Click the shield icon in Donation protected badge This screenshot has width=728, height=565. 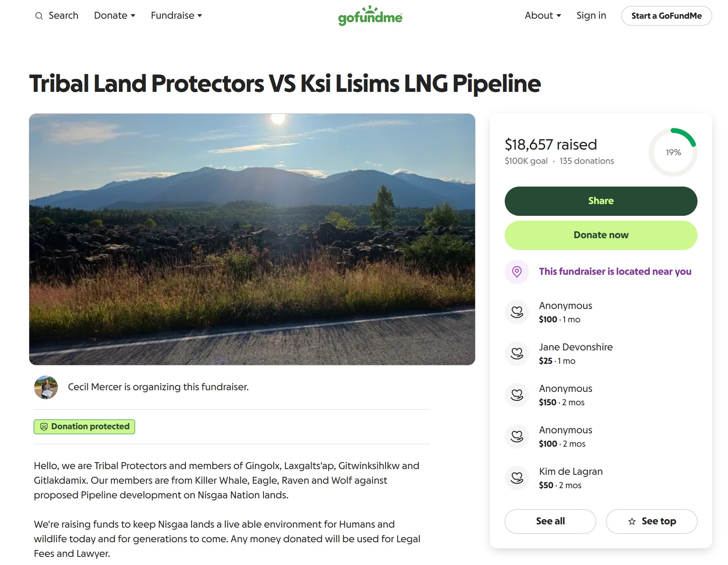tap(44, 427)
